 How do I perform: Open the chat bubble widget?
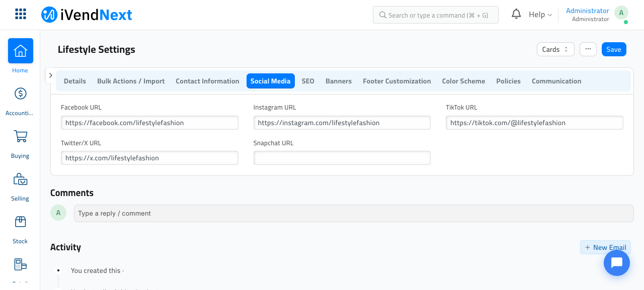[x=617, y=262]
